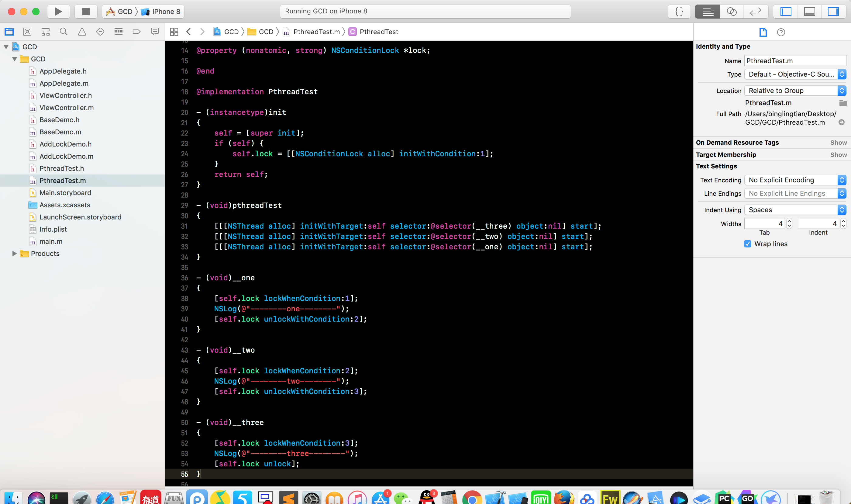Uncheck the Wrap lines checkbox
851x504 pixels.
pyautogui.click(x=747, y=244)
